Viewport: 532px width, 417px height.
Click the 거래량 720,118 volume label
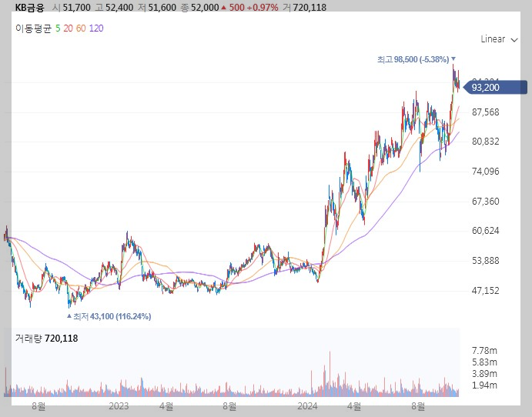coord(46,338)
